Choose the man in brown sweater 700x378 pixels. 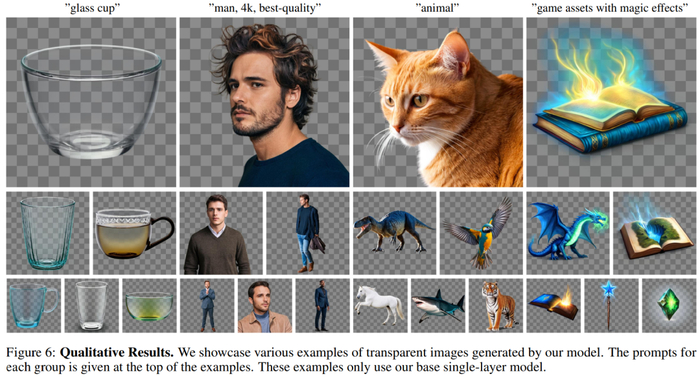click(221, 233)
